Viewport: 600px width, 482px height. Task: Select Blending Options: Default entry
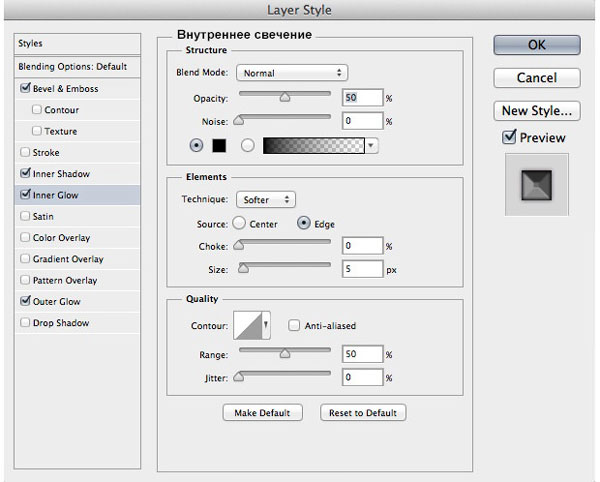(x=77, y=67)
